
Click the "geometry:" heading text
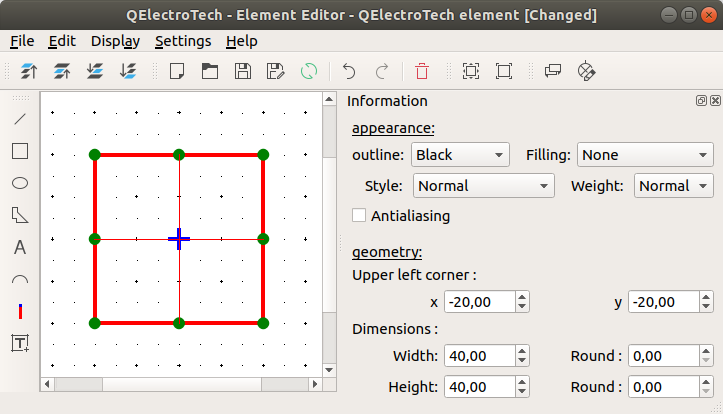pyautogui.click(x=387, y=252)
